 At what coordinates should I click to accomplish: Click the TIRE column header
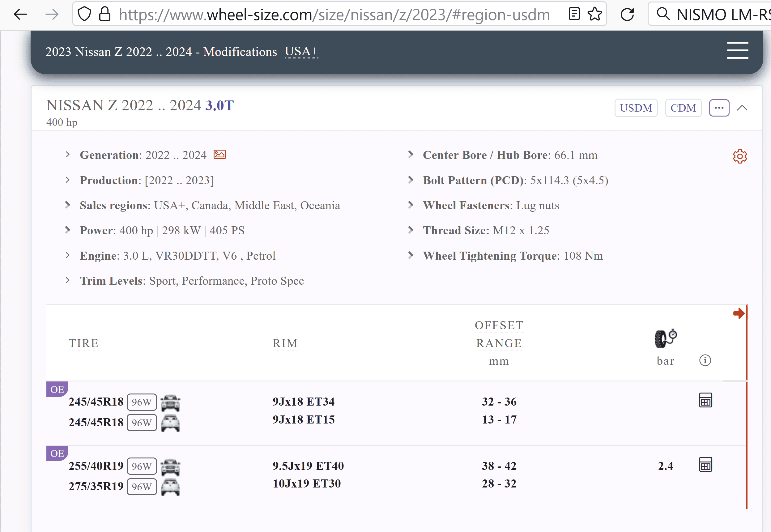pos(84,343)
